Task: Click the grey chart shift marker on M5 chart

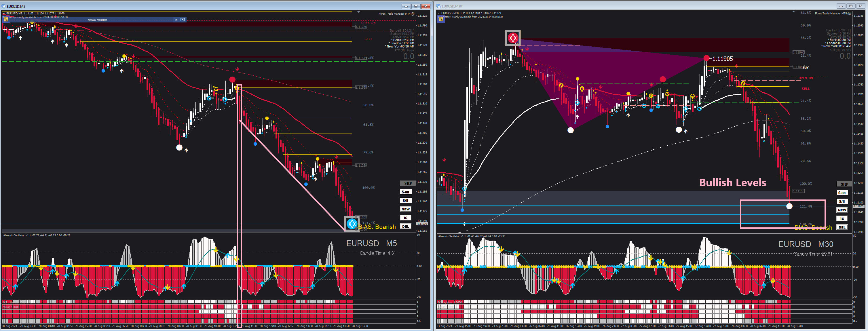Action: [x=358, y=12]
